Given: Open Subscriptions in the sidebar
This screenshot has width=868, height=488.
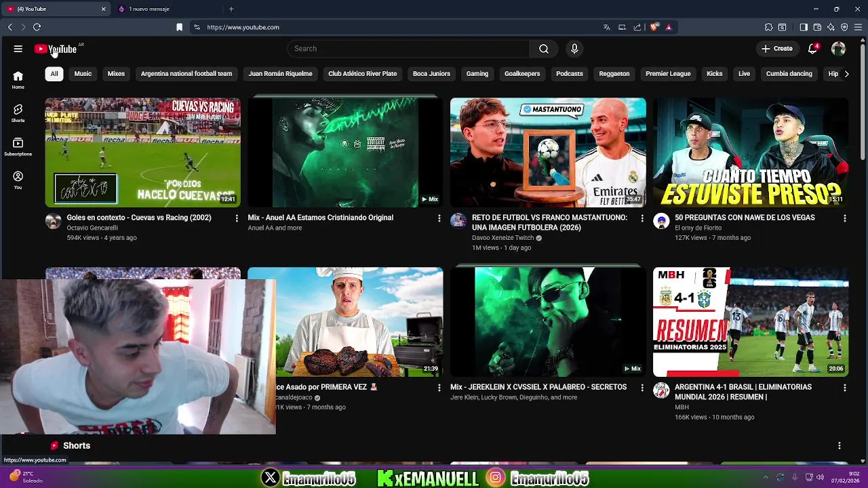Looking at the screenshot, I should point(18,147).
